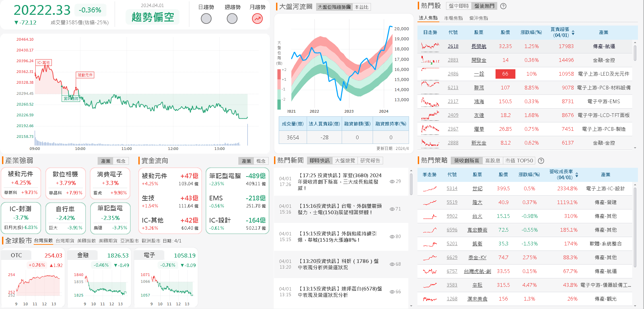Open the 法人焦點 tab
644x309 pixels.
[428, 18]
